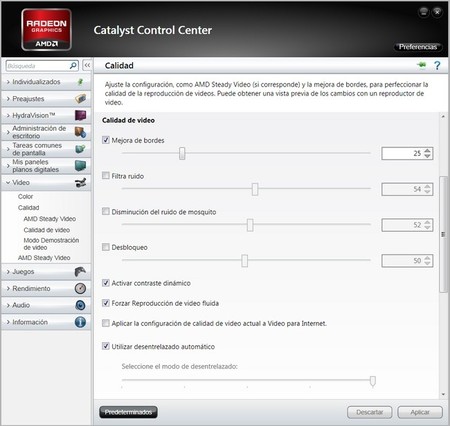
Task: Click the Individualizados pin icon
Action: (x=80, y=82)
